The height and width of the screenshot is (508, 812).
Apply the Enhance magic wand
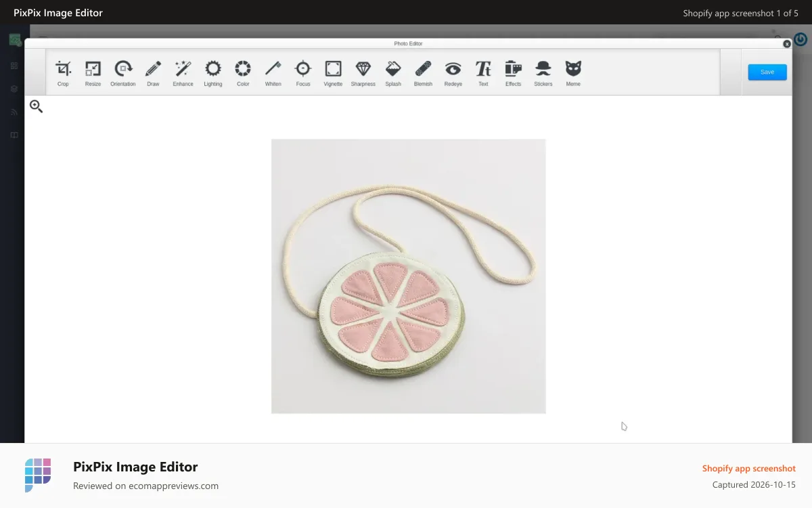(x=183, y=73)
